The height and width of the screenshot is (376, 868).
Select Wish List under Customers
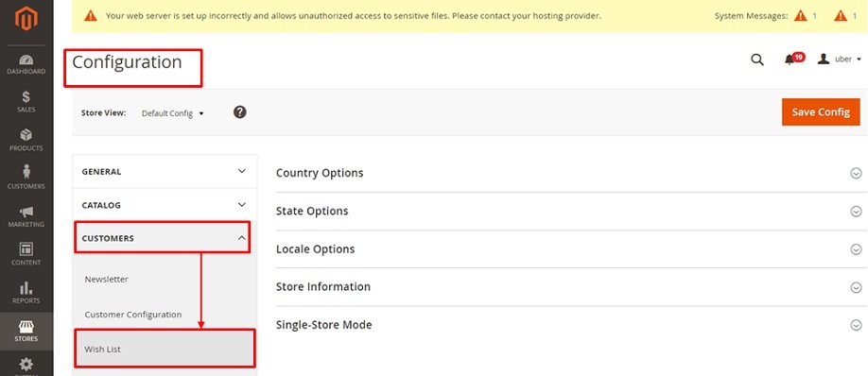click(x=165, y=349)
